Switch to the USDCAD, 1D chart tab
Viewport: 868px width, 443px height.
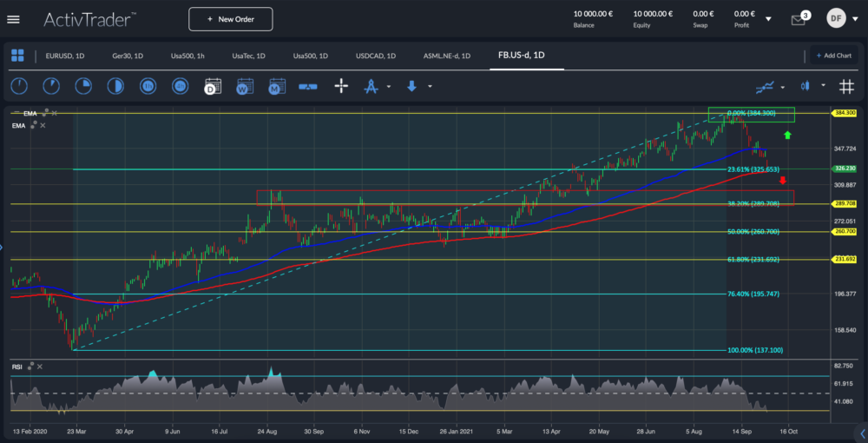point(375,56)
